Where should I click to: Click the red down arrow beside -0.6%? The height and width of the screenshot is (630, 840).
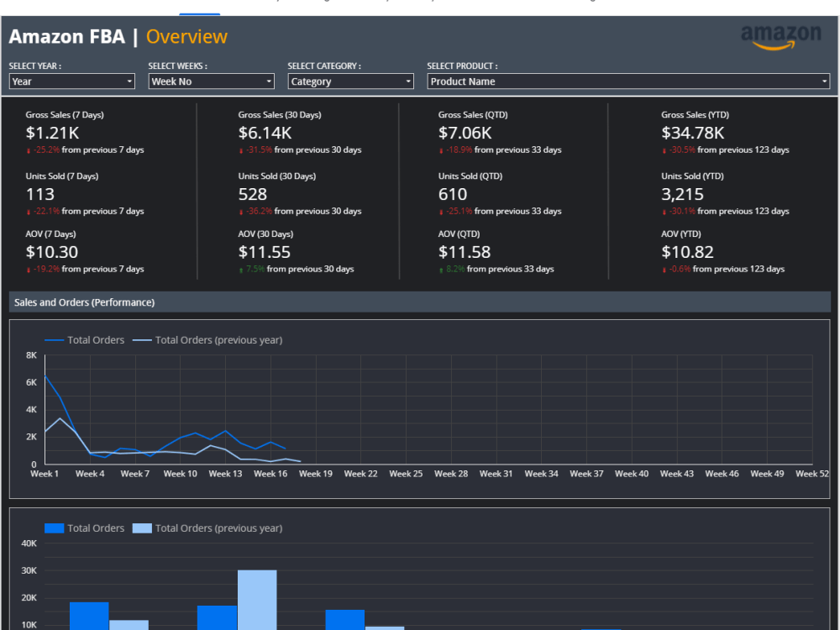tap(664, 270)
